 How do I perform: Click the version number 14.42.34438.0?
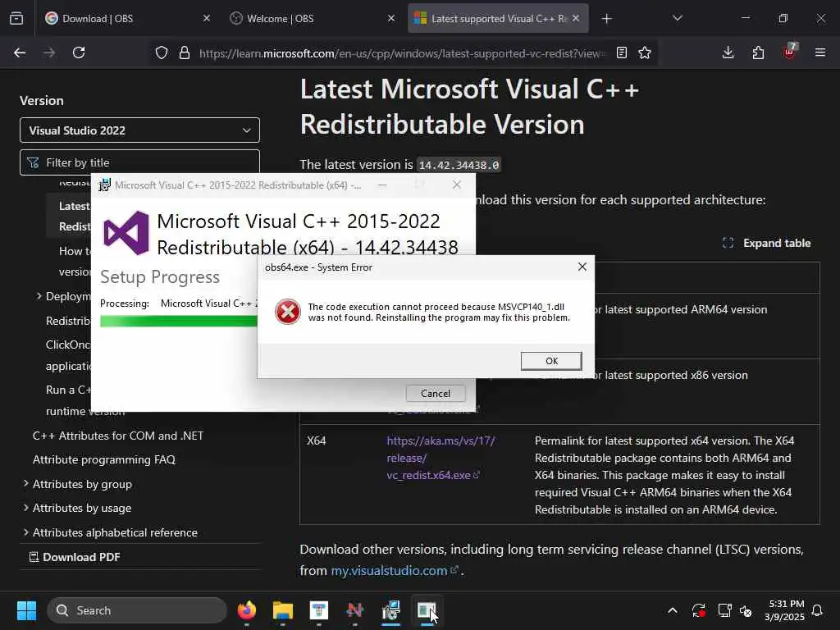[x=459, y=165]
